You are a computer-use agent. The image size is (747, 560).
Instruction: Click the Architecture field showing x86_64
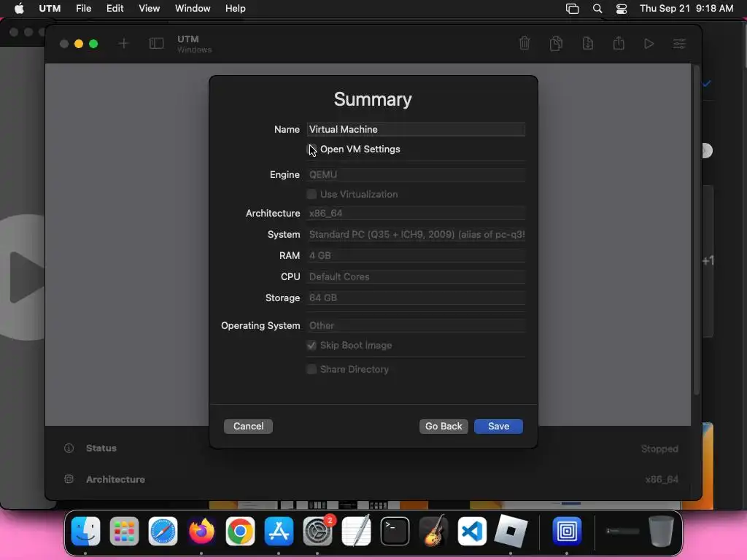point(416,214)
